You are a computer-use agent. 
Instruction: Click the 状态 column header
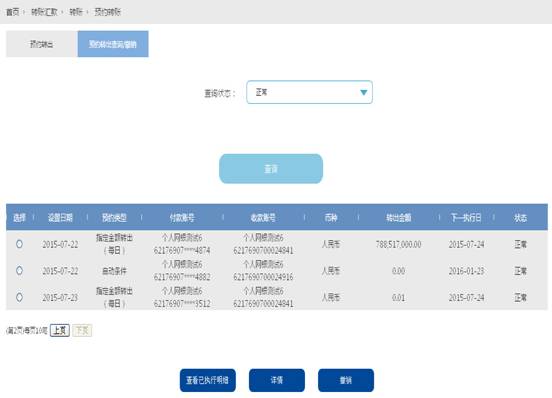pos(520,217)
